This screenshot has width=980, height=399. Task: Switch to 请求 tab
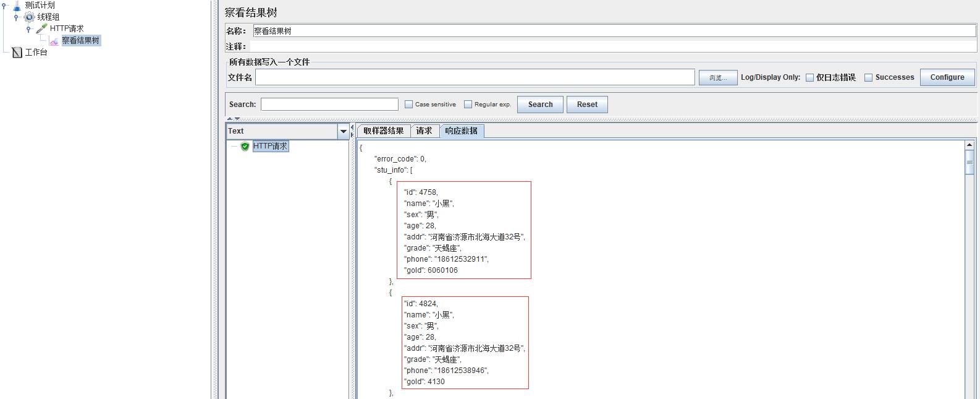424,131
